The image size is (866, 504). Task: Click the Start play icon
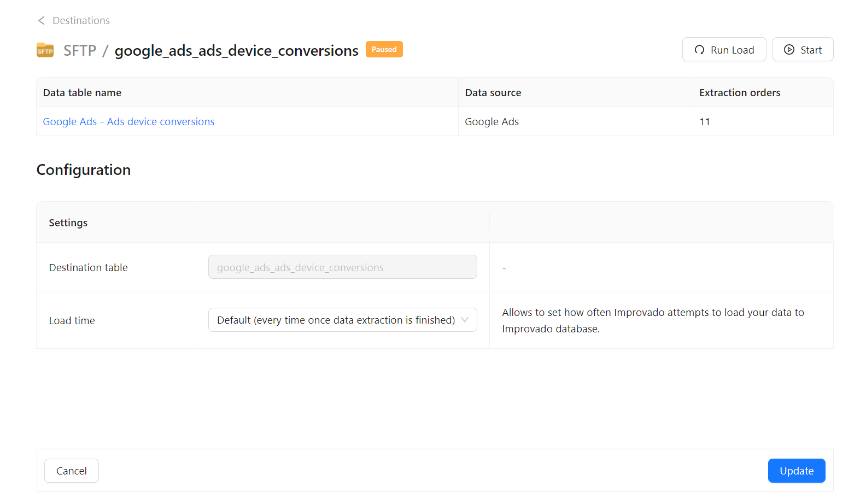[789, 50]
